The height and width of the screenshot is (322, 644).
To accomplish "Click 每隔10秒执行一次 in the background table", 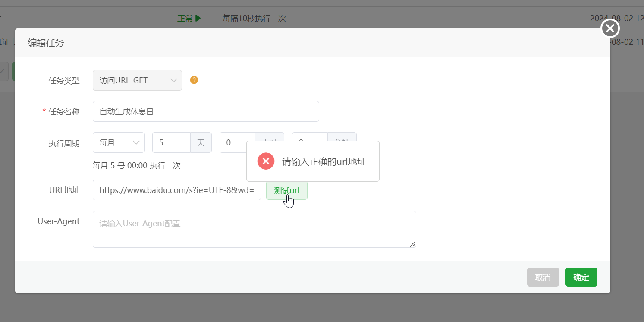I will 254,19.
